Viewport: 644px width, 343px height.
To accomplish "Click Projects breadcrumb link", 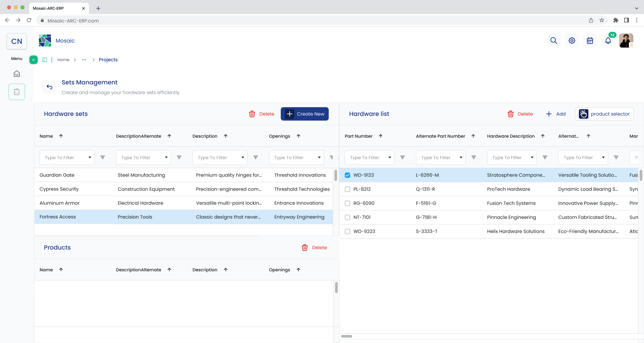I will point(108,60).
